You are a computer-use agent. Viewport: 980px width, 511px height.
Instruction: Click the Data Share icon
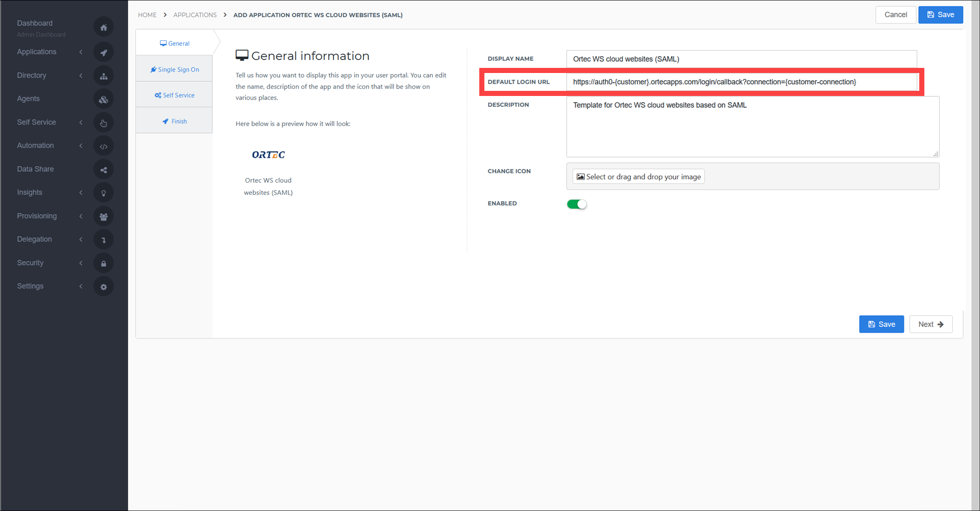[x=104, y=169]
